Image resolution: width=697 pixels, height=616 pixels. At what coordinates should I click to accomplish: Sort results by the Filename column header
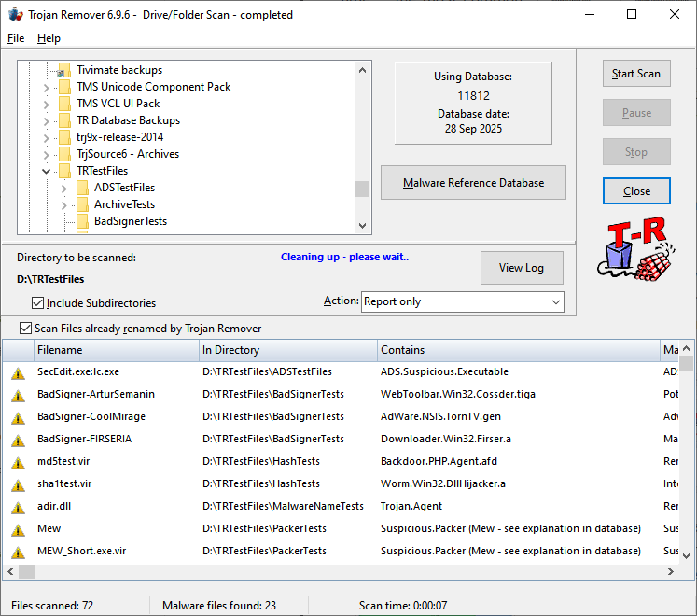[x=112, y=350]
